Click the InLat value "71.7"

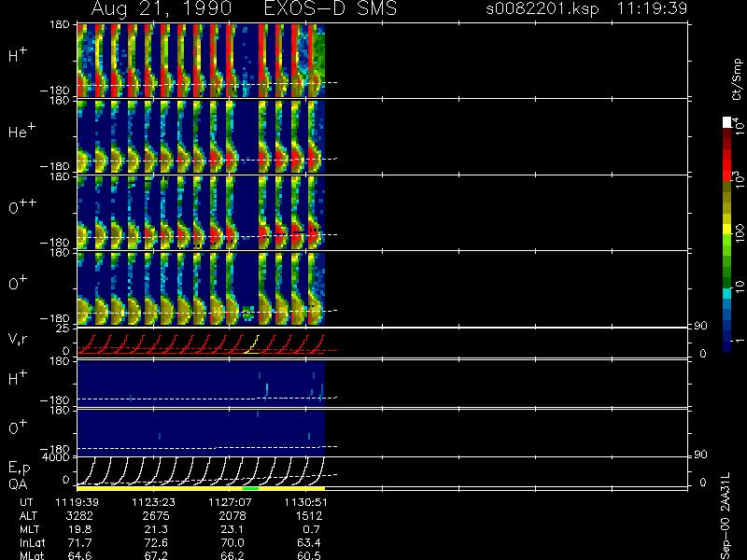79,543
